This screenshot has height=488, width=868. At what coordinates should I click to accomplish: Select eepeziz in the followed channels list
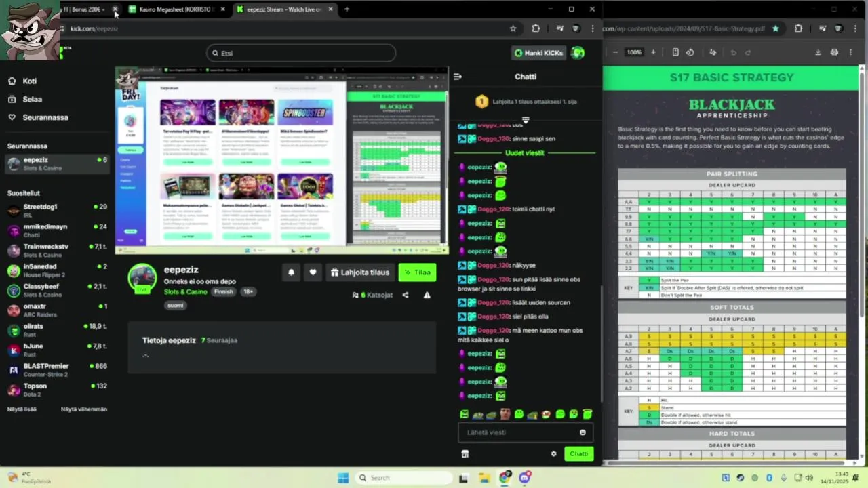click(57, 163)
